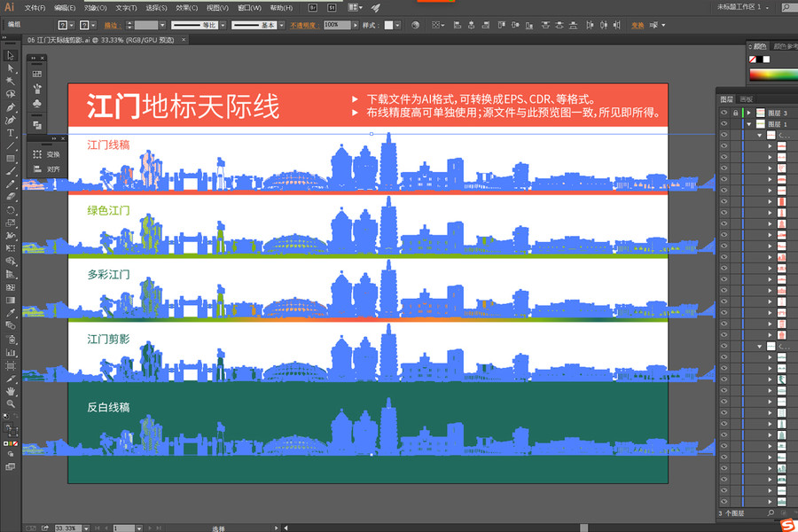Viewport: 798px width, 532px height.
Task: Select the Hand tool
Action: point(10,391)
